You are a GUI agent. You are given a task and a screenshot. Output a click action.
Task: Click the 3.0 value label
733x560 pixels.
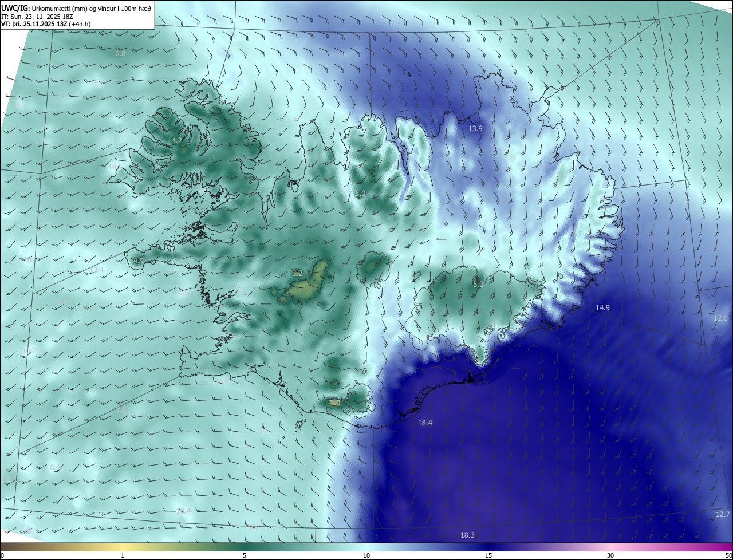336,403
